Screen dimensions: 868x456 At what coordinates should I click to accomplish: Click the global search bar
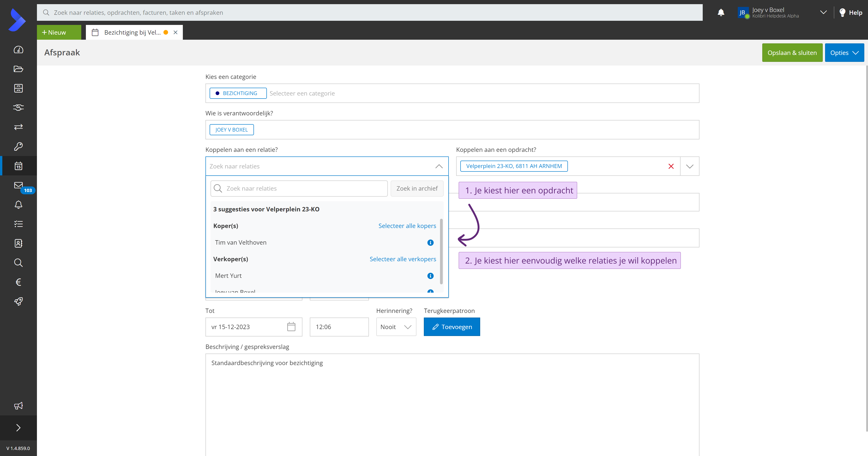pos(370,12)
